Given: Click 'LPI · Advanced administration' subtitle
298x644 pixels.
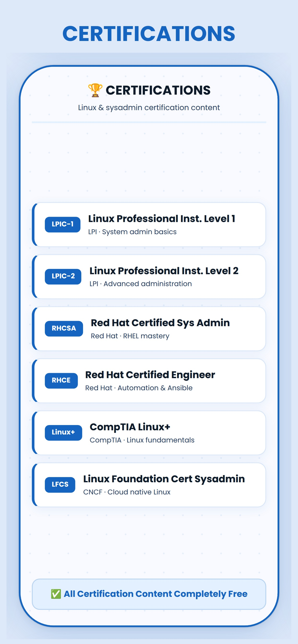Looking at the screenshot, I should pyautogui.click(x=141, y=284).
